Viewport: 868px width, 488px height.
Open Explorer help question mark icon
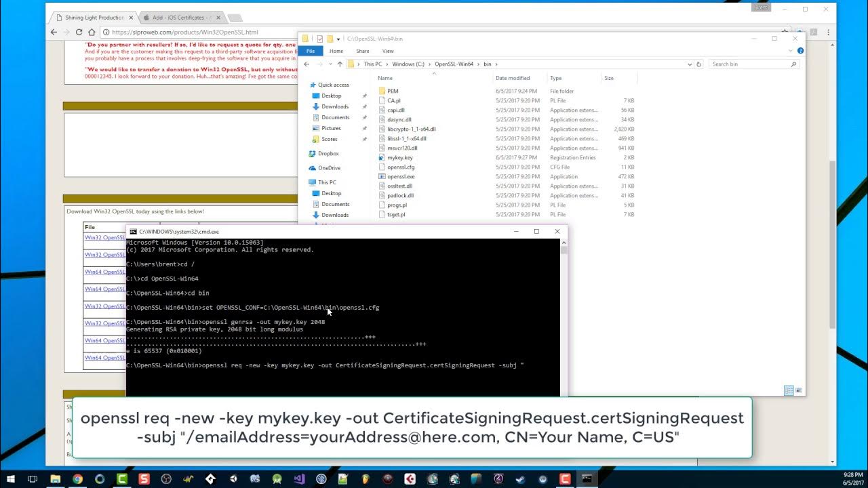[800, 51]
